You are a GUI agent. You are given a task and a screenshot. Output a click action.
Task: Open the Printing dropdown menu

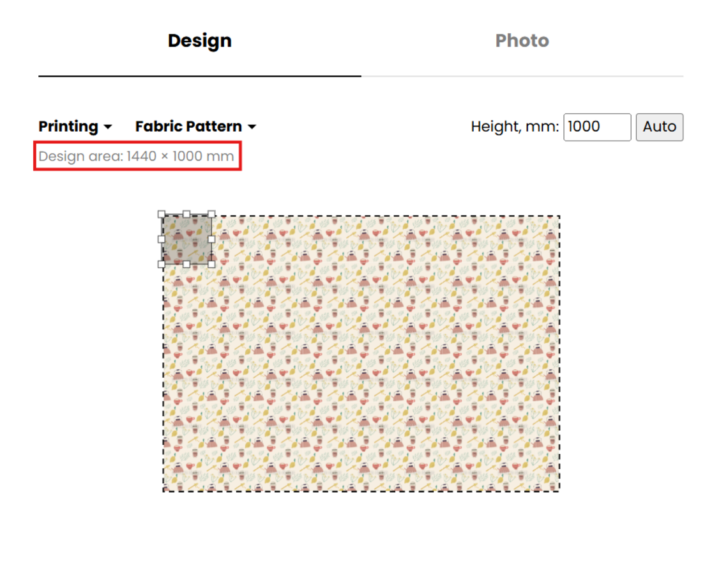[75, 127]
